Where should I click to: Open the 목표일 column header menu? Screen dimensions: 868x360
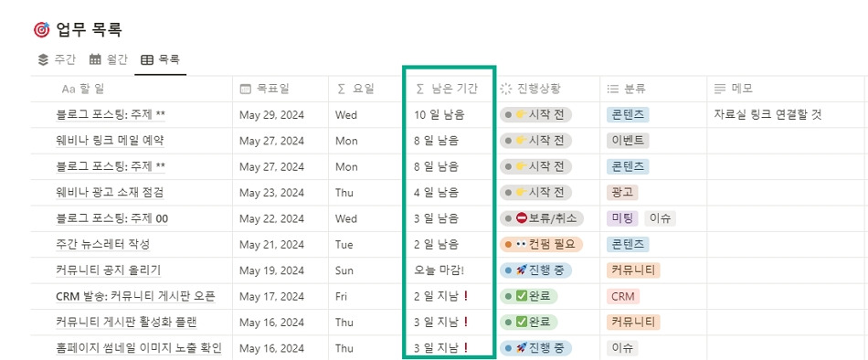point(281,89)
